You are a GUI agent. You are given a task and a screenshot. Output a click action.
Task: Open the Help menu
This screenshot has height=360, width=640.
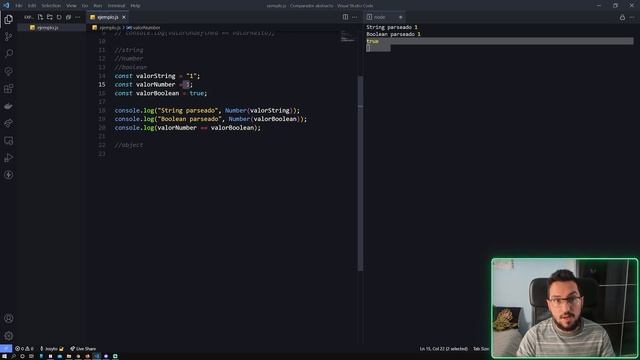(135, 6)
